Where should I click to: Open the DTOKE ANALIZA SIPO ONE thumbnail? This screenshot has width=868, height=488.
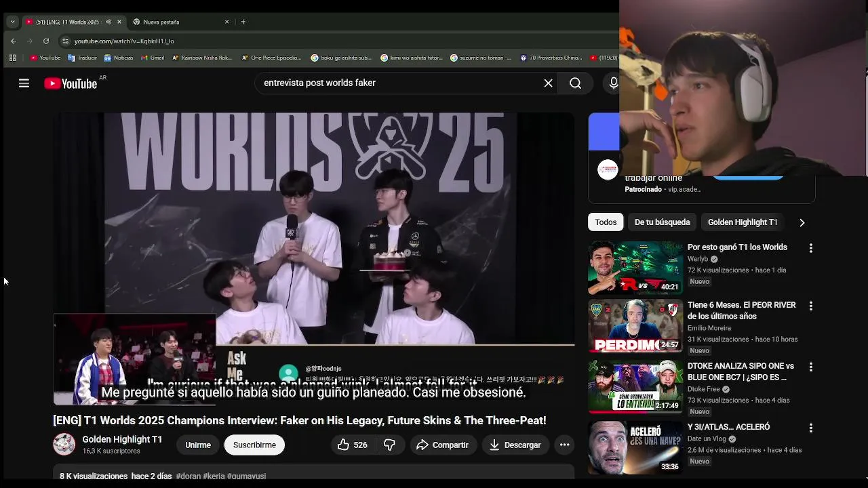click(x=635, y=386)
